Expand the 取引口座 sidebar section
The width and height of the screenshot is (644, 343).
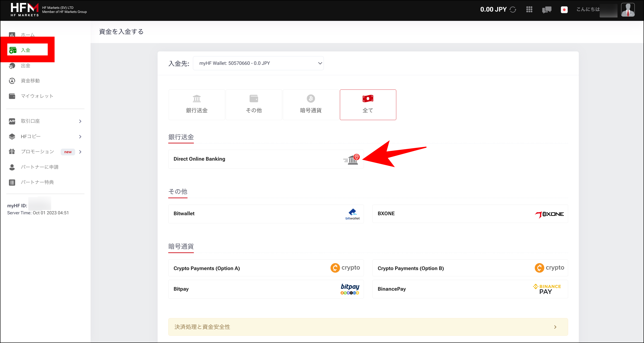45,121
